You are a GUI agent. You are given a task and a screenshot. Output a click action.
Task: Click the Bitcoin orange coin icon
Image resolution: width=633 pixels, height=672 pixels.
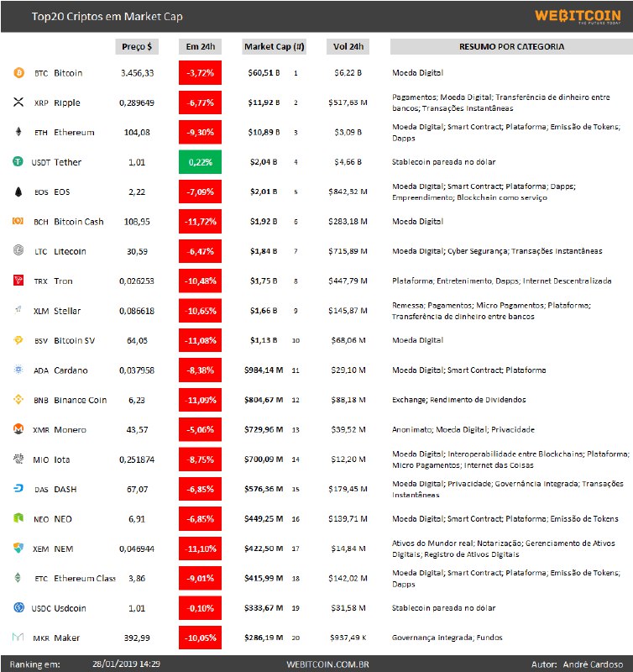pyautogui.click(x=18, y=72)
